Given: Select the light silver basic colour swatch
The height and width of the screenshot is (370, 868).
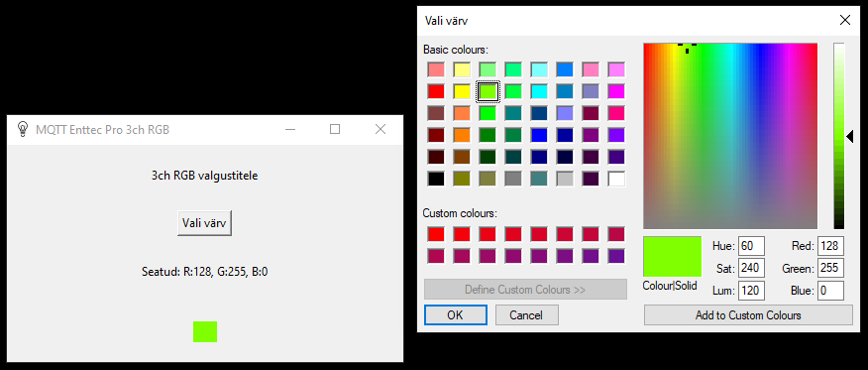Looking at the screenshot, I should pyautogui.click(x=565, y=179).
